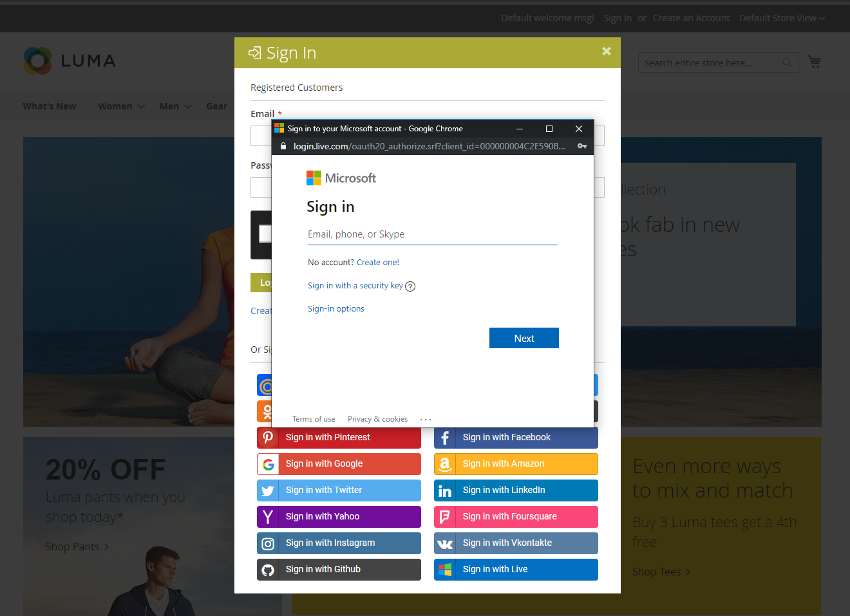
Task: Click the Facebook logo icon
Action: click(x=445, y=438)
